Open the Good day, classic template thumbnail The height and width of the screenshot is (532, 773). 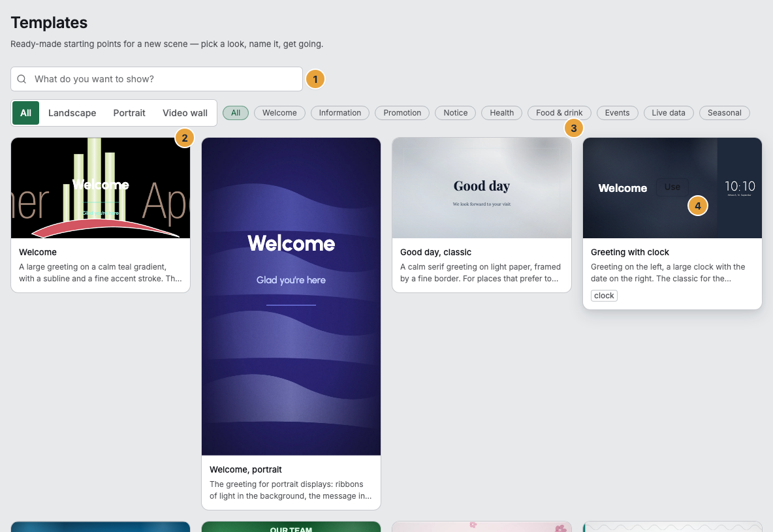point(482,188)
